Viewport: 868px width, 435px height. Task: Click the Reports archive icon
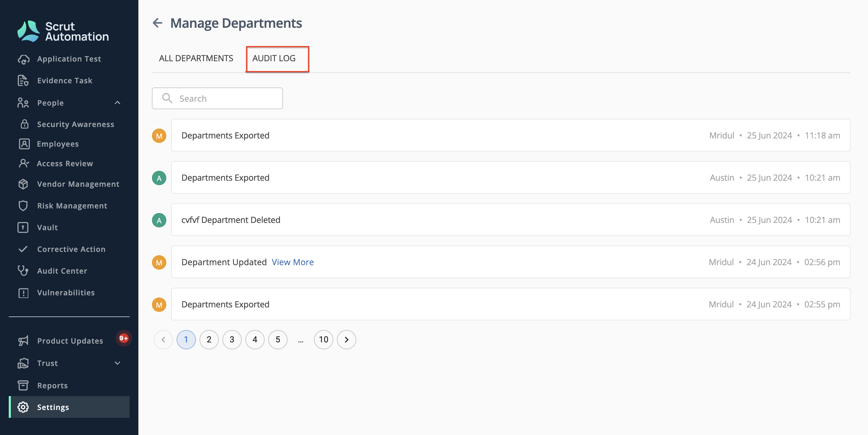23,386
